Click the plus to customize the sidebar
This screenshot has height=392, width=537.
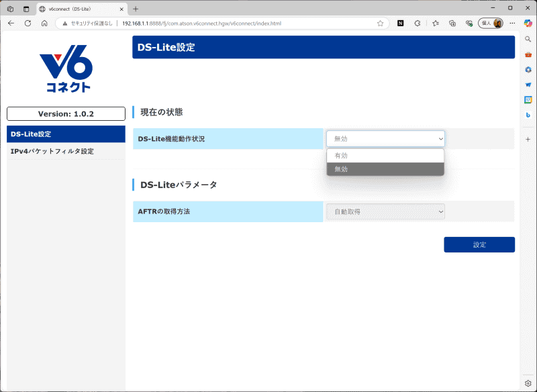coord(528,139)
